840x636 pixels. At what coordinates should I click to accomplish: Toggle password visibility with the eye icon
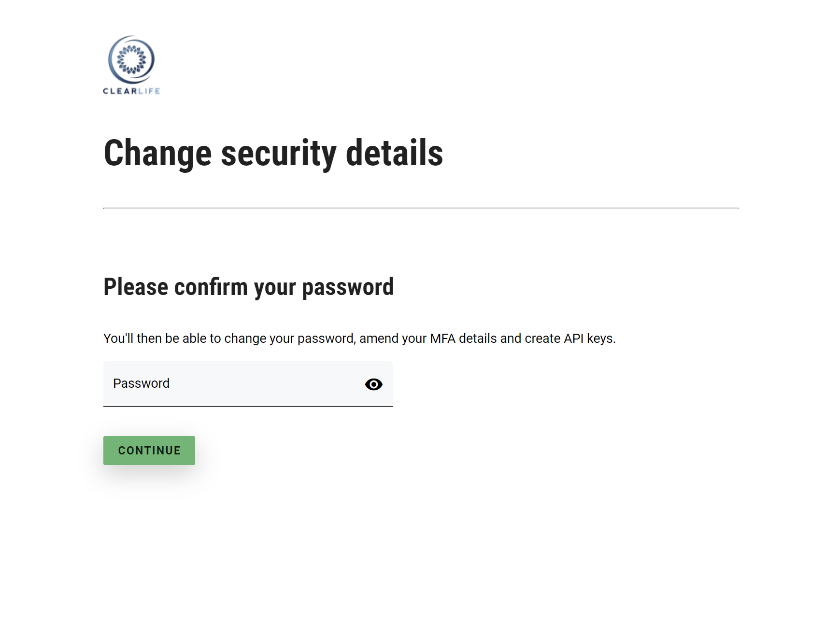[x=373, y=384]
